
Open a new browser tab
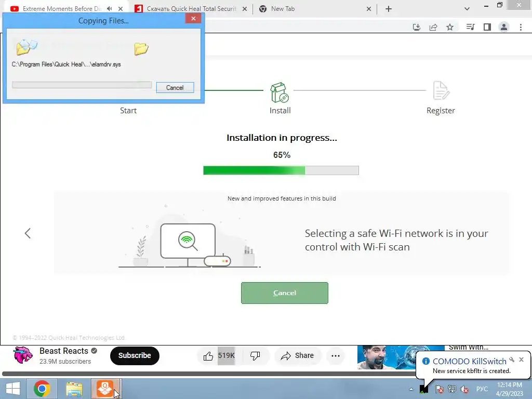(x=389, y=9)
